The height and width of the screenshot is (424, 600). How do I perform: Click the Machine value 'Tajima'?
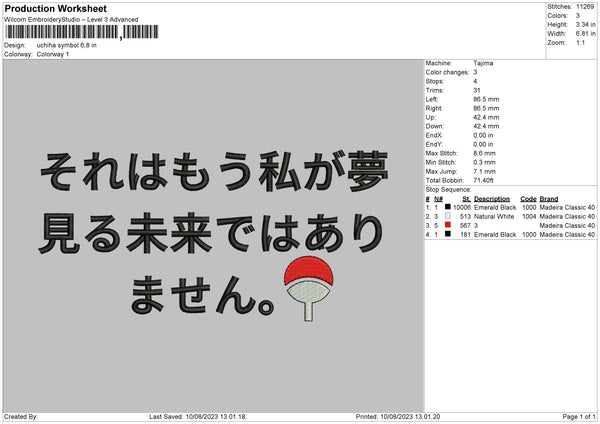click(x=483, y=63)
